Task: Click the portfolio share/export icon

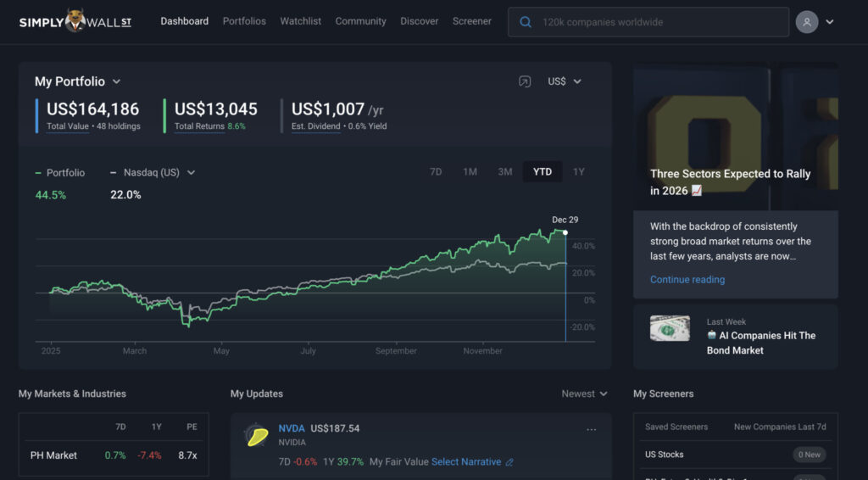Action: coord(525,81)
